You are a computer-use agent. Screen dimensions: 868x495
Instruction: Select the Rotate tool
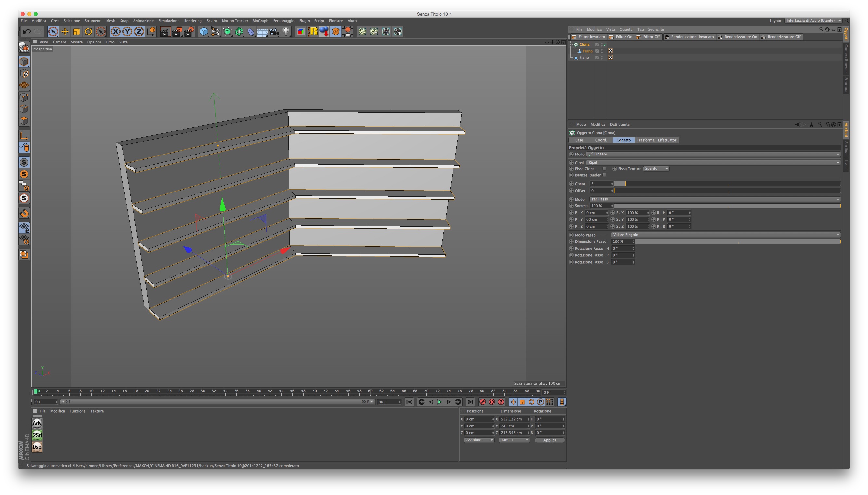[x=88, y=31]
